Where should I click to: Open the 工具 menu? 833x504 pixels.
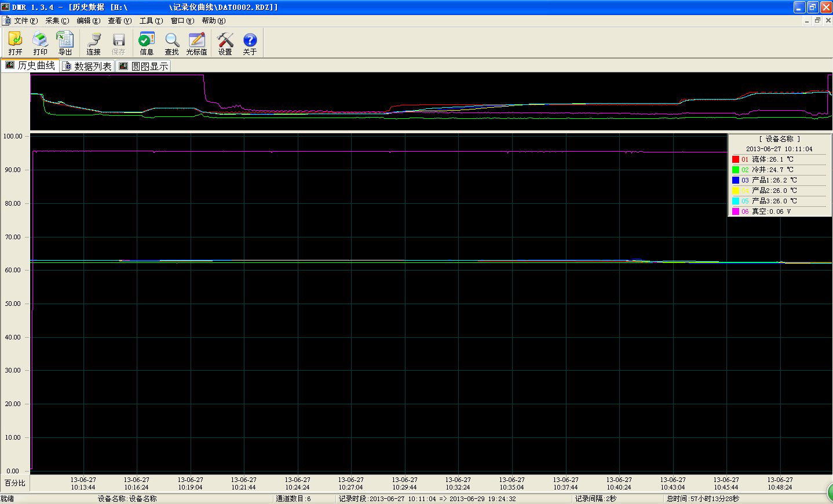coord(151,20)
